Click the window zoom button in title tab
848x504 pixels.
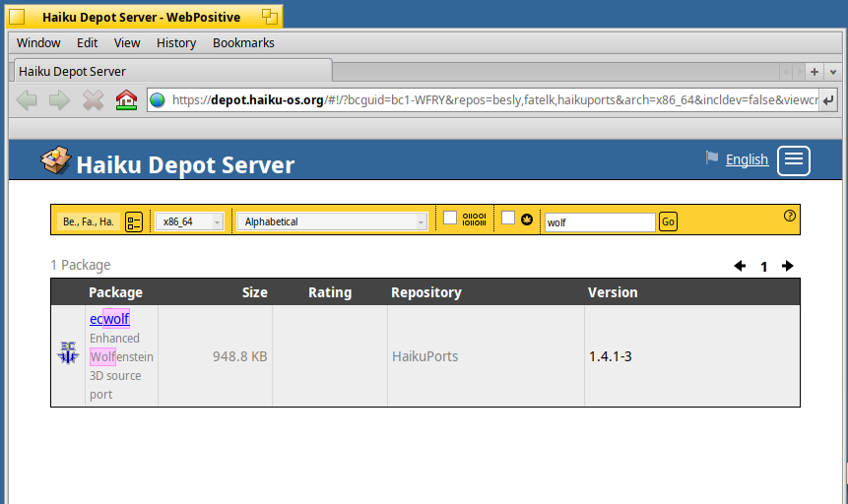pos(269,16)
